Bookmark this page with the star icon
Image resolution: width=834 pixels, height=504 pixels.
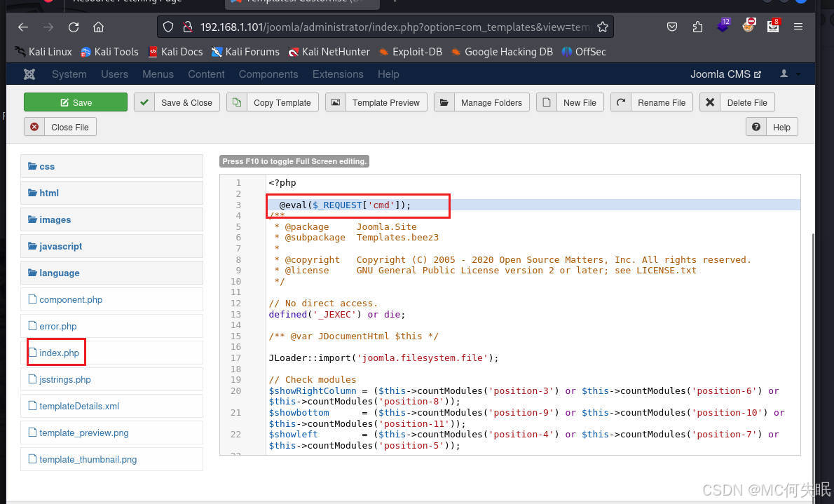pyautogui.click(x=602, y=27)
